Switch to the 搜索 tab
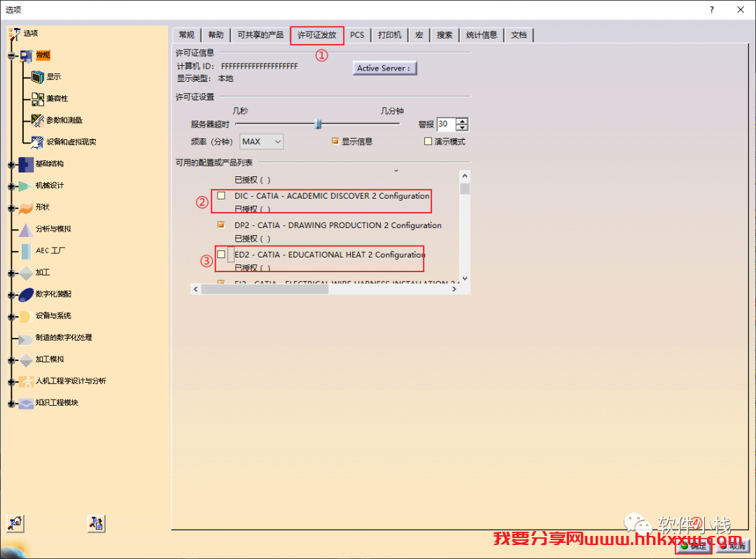 click(x=444, y=35)
